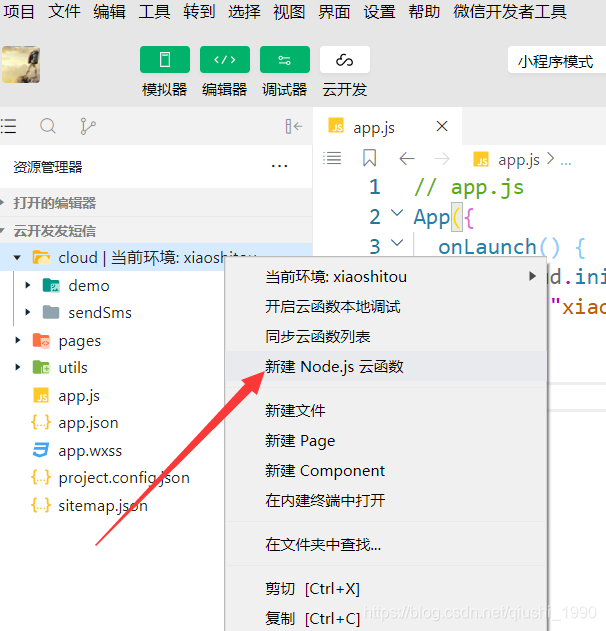Viewport: 606px width, 631px height.
Task: Fold code at line 2 chevron
Action: coord(397,213)
